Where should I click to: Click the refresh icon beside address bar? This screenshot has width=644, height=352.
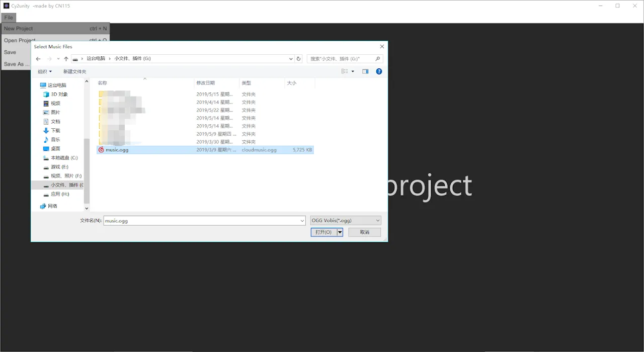298,59
